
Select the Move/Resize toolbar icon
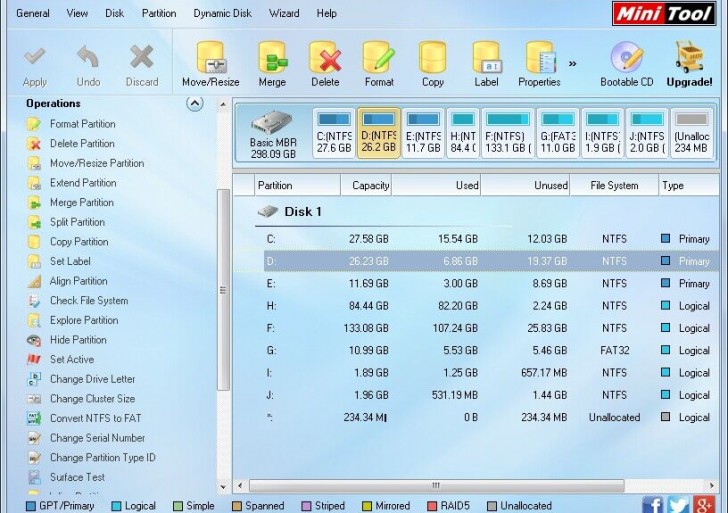[210, 58]
